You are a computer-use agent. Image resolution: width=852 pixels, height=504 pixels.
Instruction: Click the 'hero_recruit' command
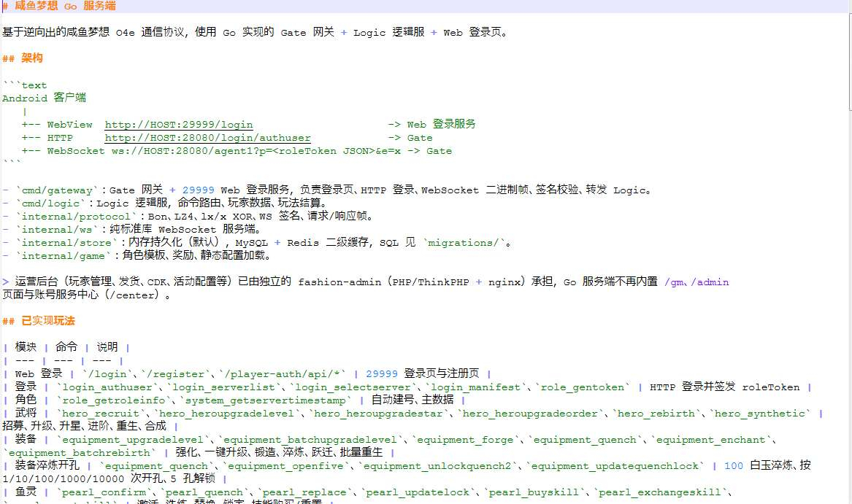click(101, 414)
